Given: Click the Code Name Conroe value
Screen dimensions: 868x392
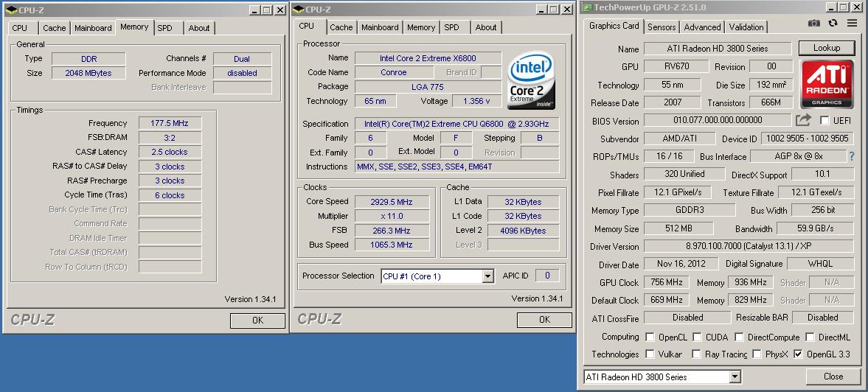Looking at the screenshot, I should click(x=394, y=72).
